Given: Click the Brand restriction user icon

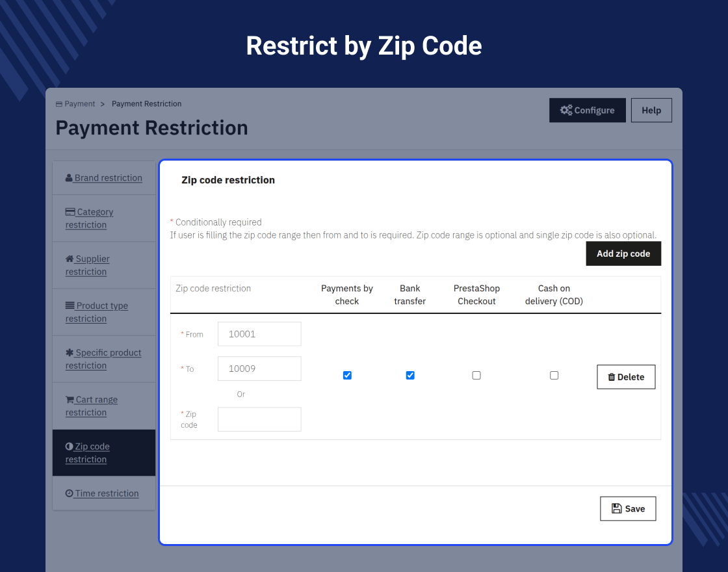Looking at the screenshot, I should point(69,178).
